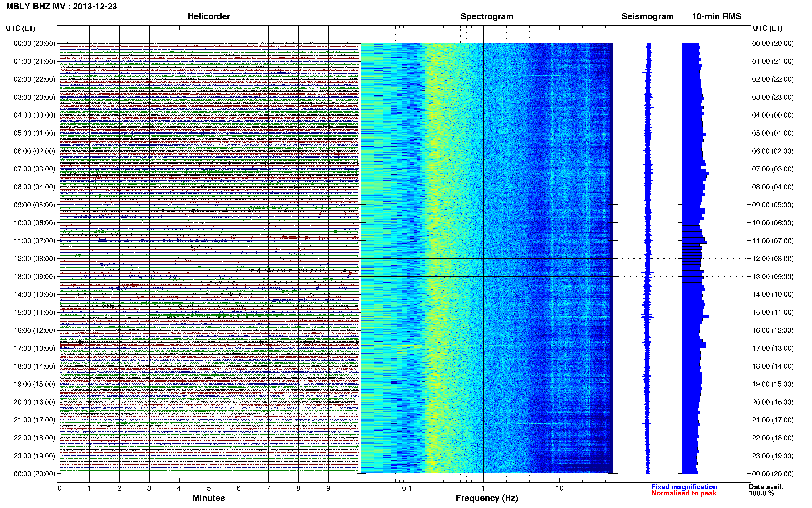Click right-side time label '17:00 (13:00)'

[773, 348]
